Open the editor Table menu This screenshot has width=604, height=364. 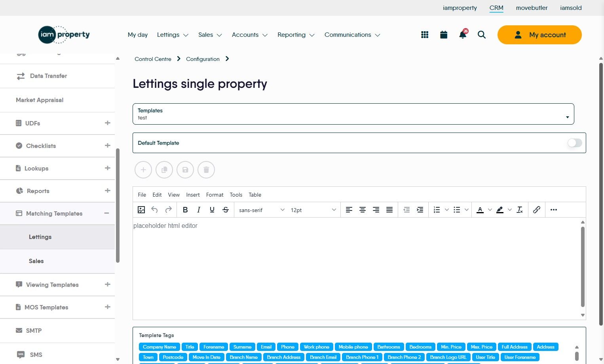[x=255, y=195]
